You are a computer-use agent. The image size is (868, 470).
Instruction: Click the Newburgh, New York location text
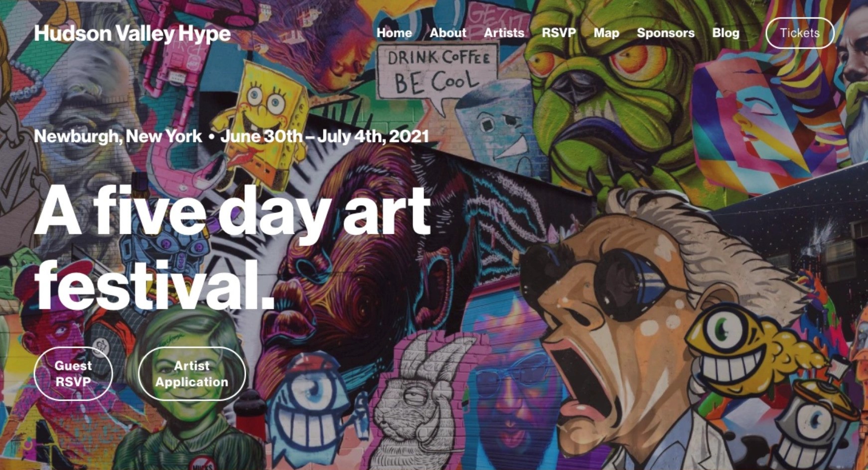pyautogui.click(x=118, y=136)
